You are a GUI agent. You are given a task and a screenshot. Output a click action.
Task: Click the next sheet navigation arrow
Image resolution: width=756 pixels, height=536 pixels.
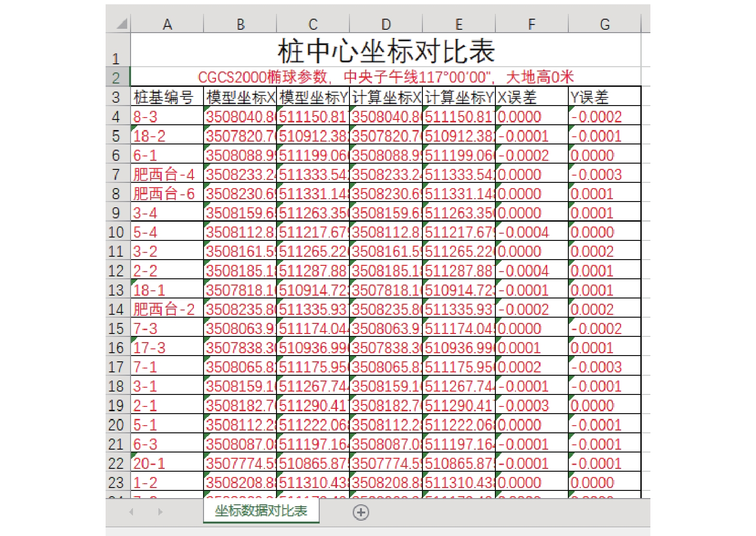click(x=160, y=512)
